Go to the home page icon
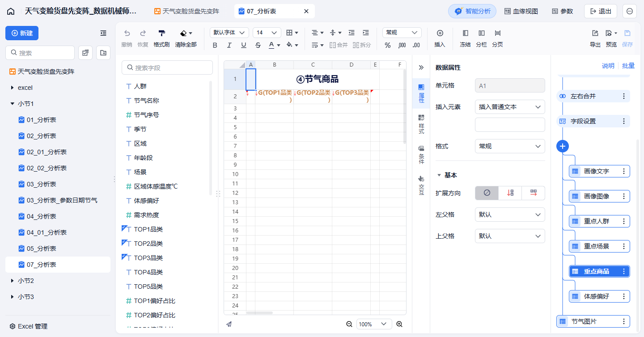The width and height of the screenshot is (644, 337). [11, 11]
